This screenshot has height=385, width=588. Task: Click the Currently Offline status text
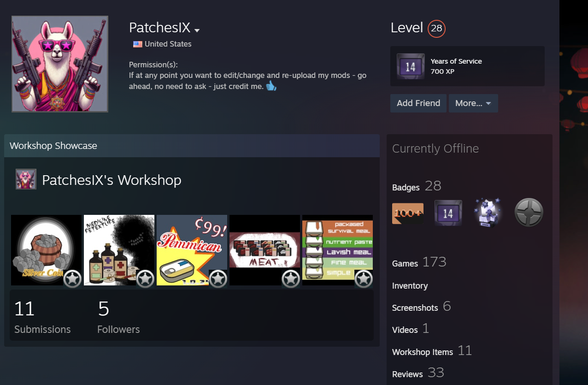(435, 148)
